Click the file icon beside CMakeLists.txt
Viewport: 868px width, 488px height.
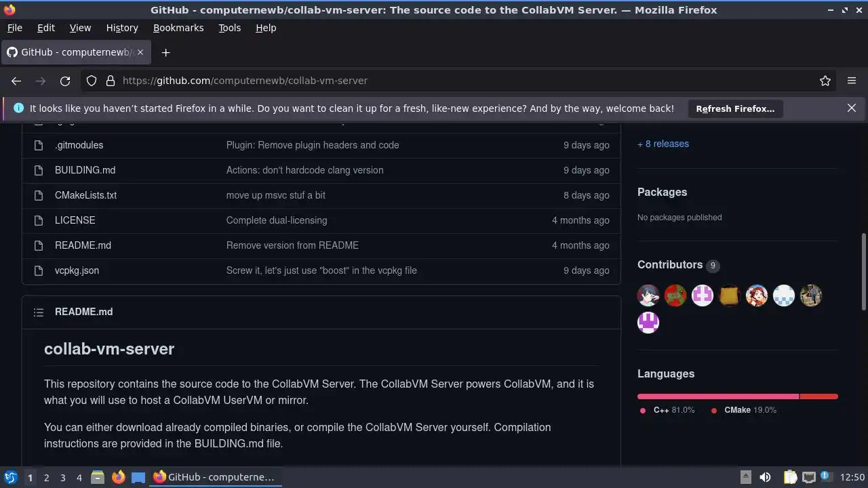point(39,195)
